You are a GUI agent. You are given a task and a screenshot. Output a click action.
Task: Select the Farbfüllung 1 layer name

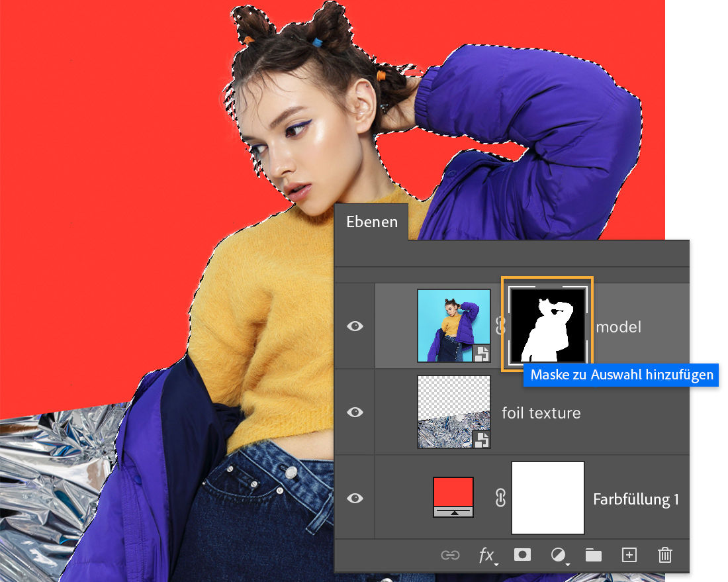(x=636, y=499)
